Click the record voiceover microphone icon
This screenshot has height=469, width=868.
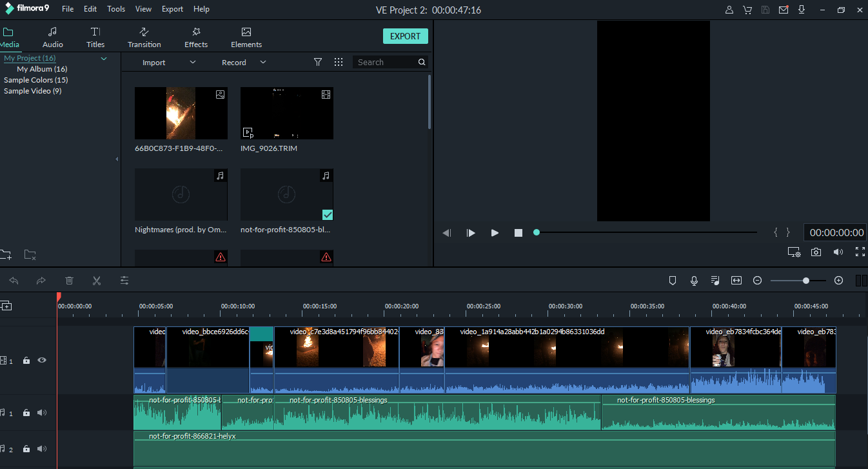(694, 281)
